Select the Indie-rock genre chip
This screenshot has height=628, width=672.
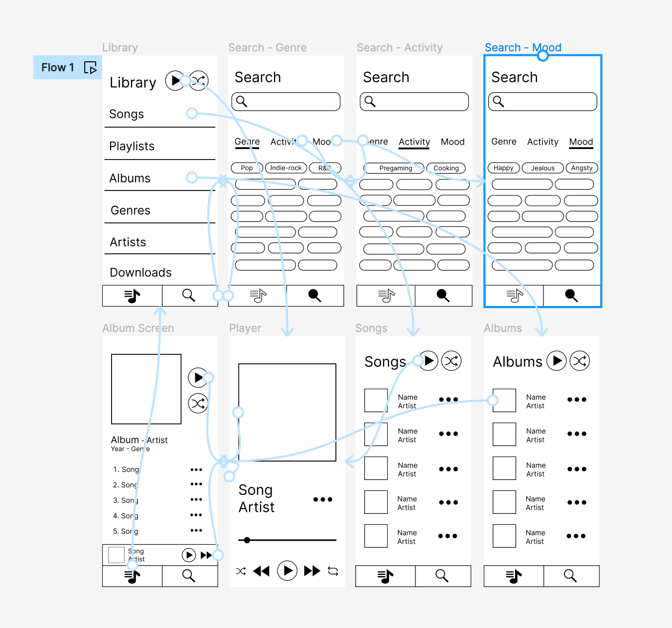[x=286, y=168]
